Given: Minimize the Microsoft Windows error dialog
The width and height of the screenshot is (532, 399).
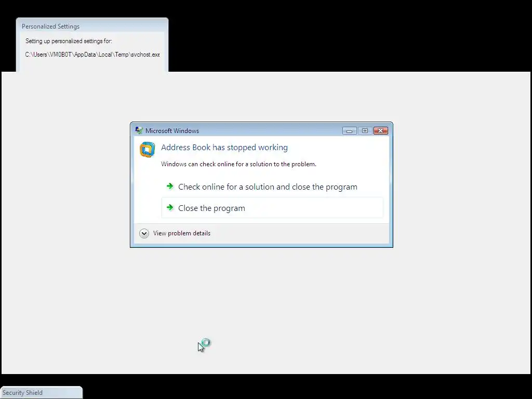Looking at the screenshot, I should tap(349, 130).
